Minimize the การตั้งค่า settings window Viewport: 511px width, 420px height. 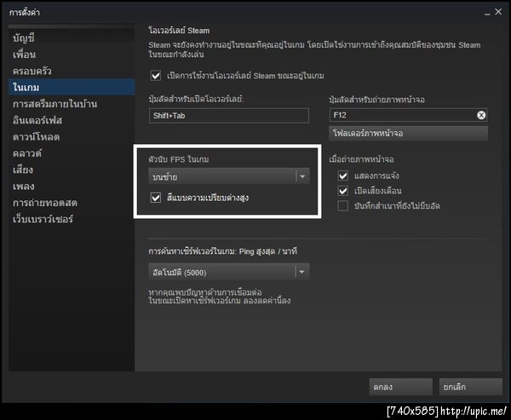pos(487,13)
